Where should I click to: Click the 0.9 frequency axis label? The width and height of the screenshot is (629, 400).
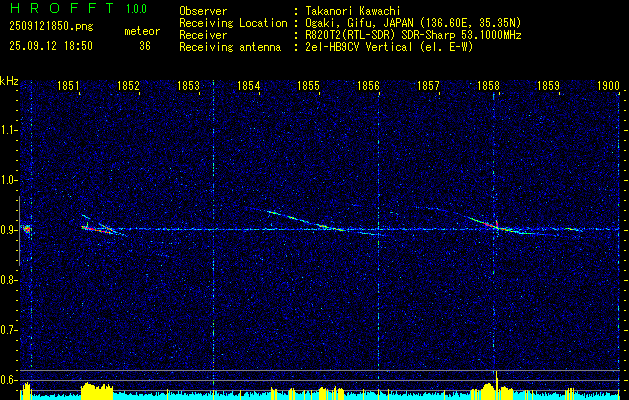(x=9, y=230)
